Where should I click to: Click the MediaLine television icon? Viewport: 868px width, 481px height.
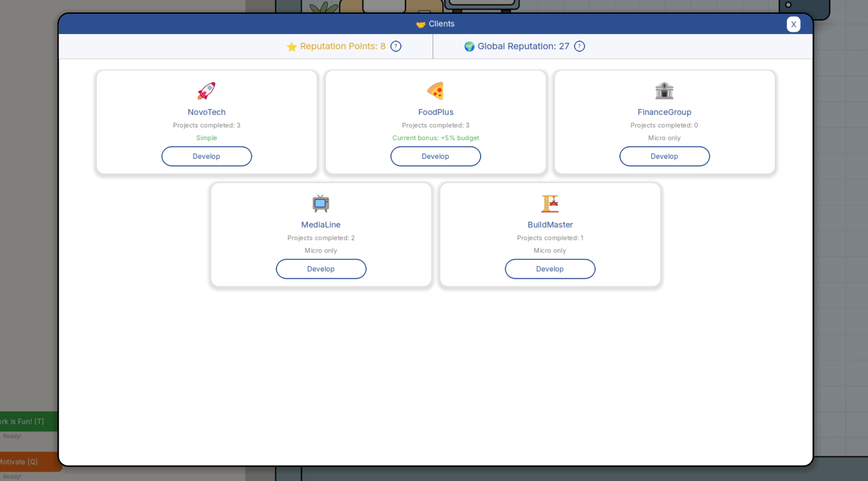[321, 203]
